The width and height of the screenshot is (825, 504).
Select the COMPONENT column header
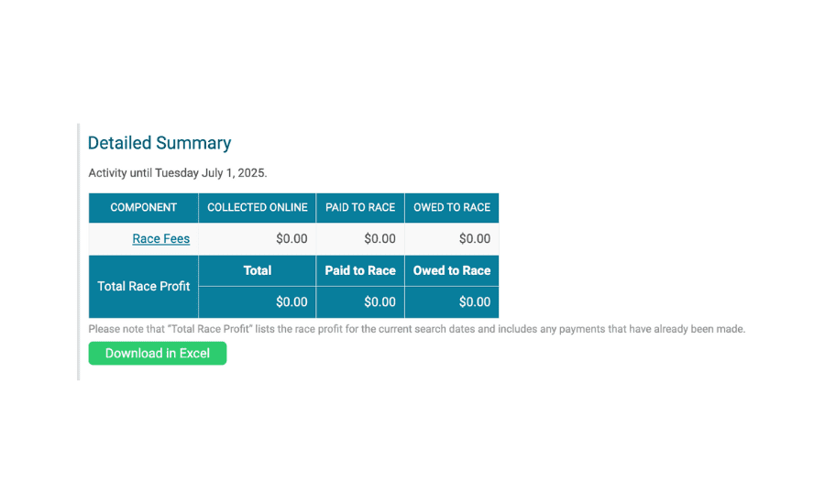tap(144, 208)
